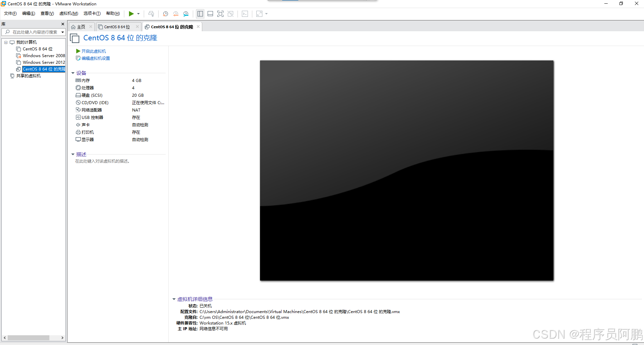Select 共享的虚拟机 in library tree
This screenshot has width=644, height=345.
29,76
